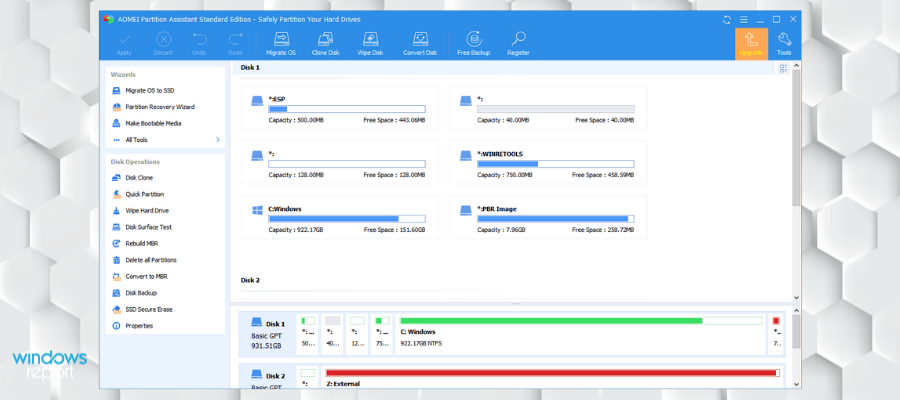The image size is (900, 400).
Task: Select the first small ESP block in Disk 1 map
Action: (308, 334)
